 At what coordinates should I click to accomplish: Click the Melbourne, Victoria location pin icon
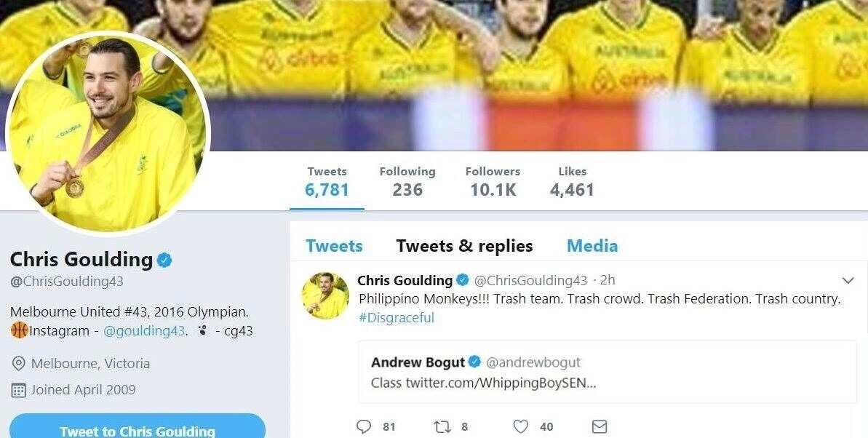click(18, 364)
